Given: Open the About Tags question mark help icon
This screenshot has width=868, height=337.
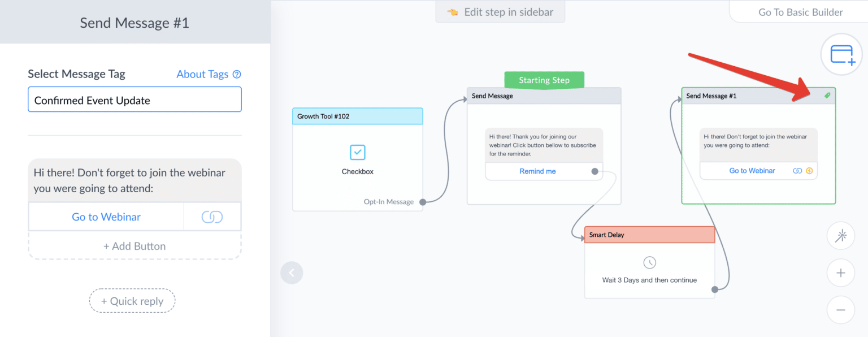Looking at the screenshot, I should point(237,74).
